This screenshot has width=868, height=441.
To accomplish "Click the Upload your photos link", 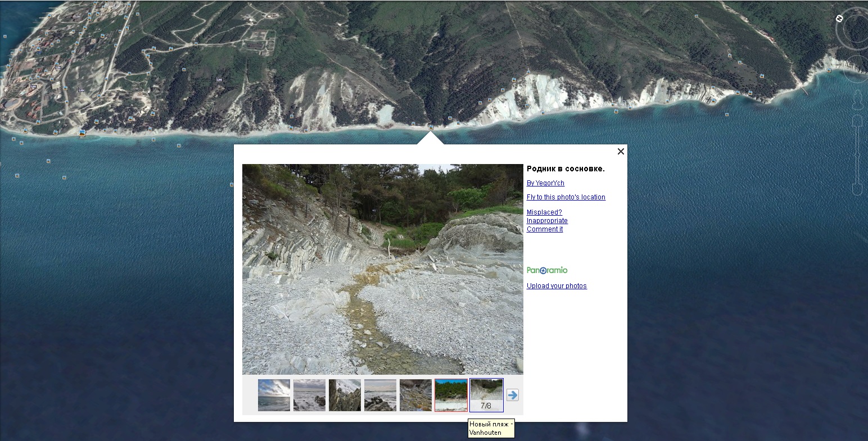I will click(x=557, y=286).
